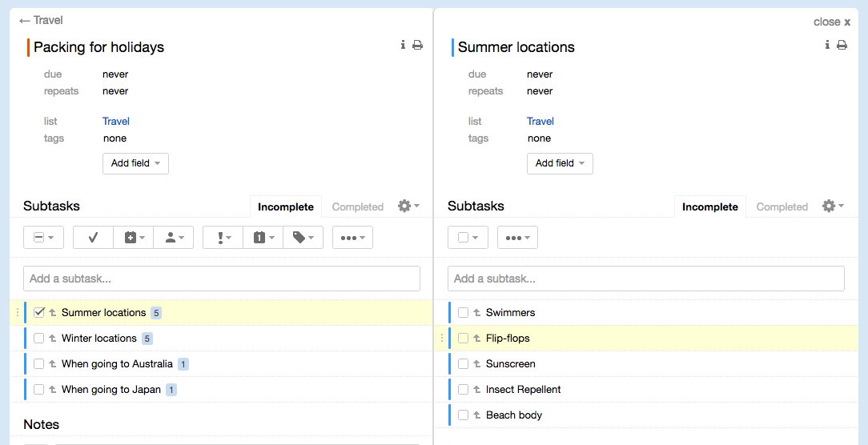868x445 pixels.
Task: Select the Sunscreen subtask text
Action: [x=510, y=363]
